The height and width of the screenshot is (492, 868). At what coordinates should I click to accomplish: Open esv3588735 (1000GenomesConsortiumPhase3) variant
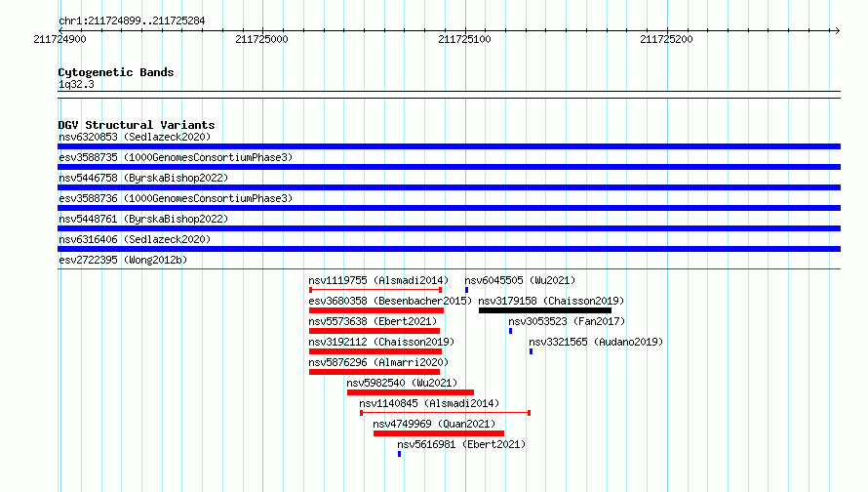click(x=176, y=157)
